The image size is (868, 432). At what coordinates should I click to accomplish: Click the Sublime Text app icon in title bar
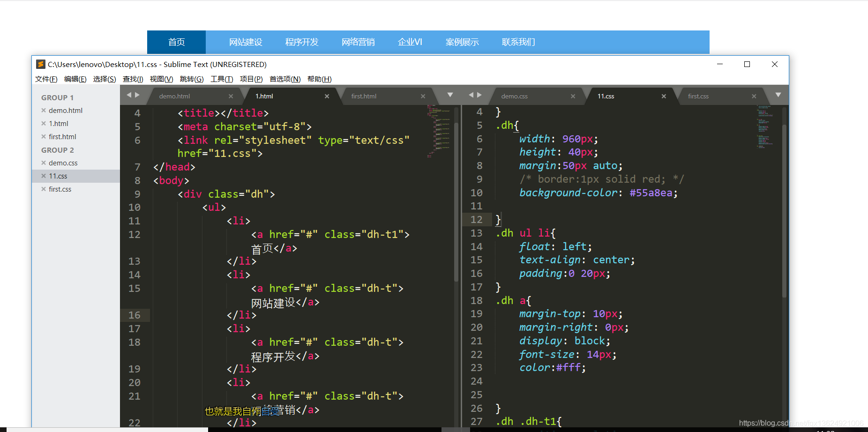click(41, 64)
